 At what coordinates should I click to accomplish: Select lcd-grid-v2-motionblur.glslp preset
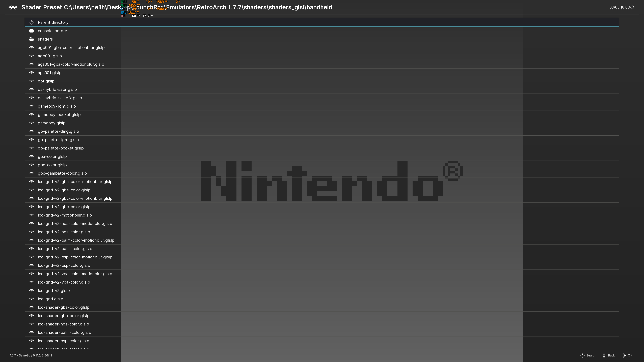322,215
